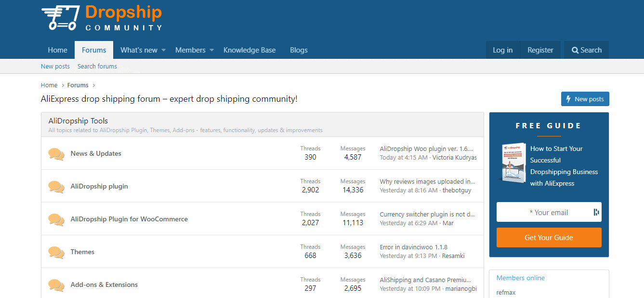Open the Blogs tab
The height and width of the screenshot is (298, 644).
[299, 50]
